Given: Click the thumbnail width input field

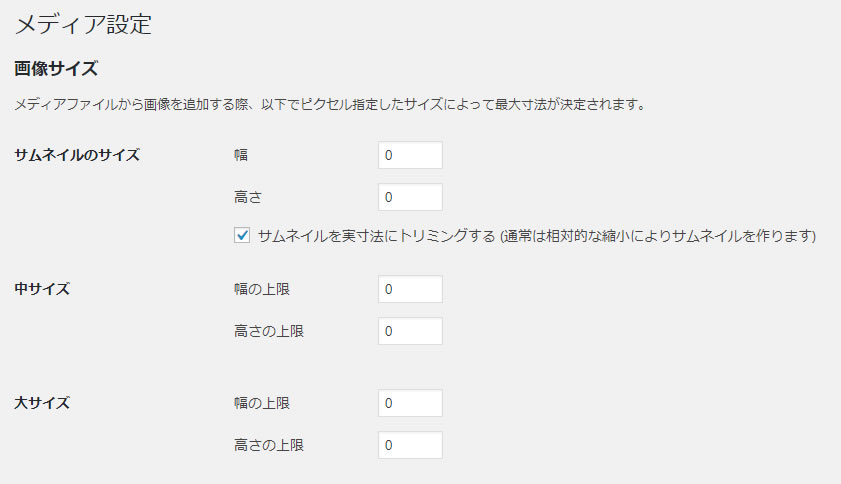Looking at the screenshot, I should (x=410, y=155).
